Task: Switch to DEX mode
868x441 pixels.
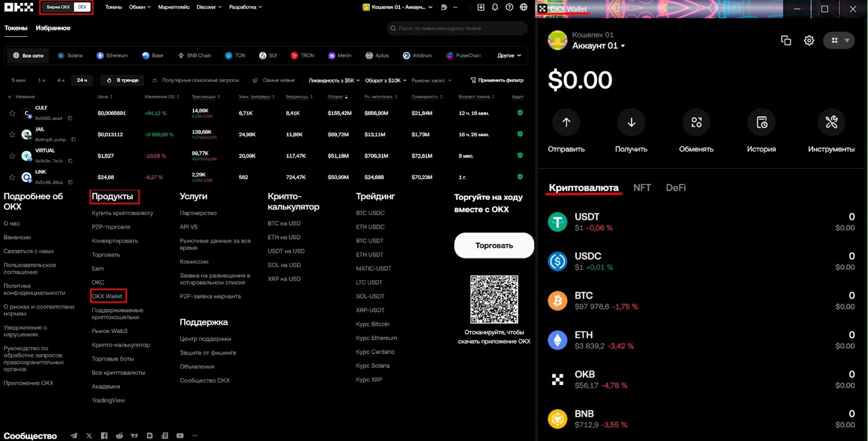Action: 82,7
